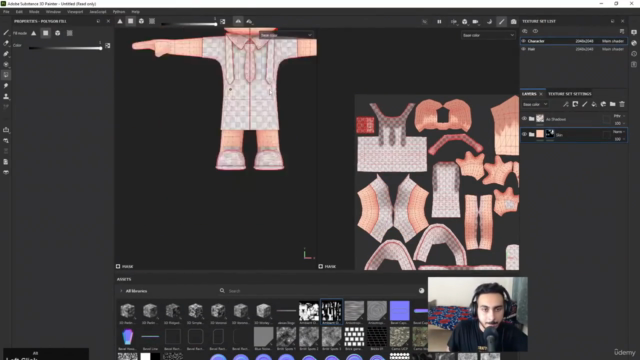The width and height of the screenshot is (640, 360).
Task: Toggle visibility of Character texture set
Action: point(524,41)
